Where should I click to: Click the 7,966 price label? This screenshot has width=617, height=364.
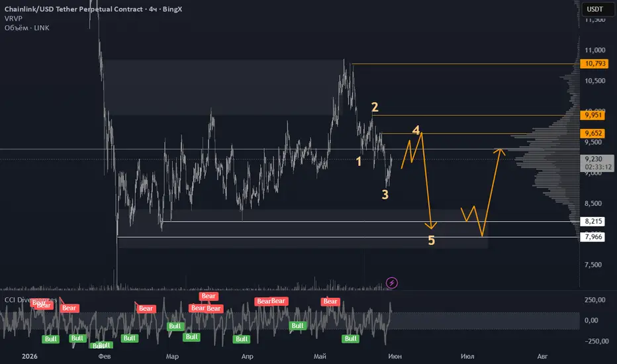click(593, 236)
